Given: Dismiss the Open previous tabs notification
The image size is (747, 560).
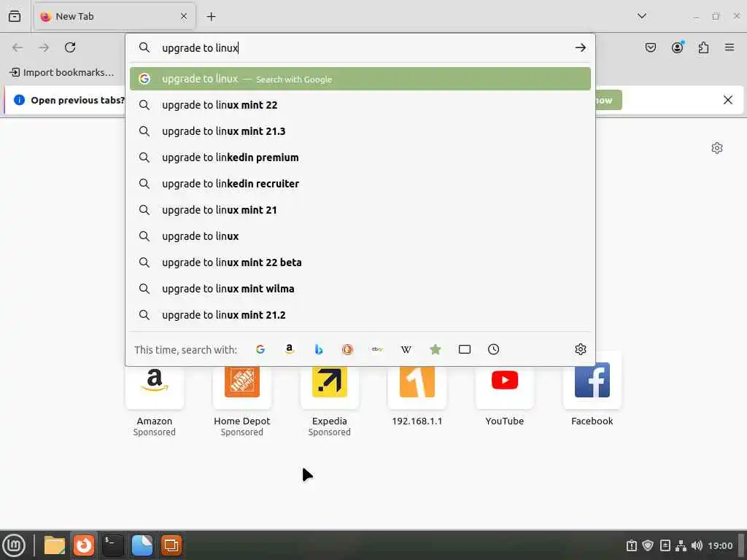Looking at the screenshot, I should coord(727,100).
